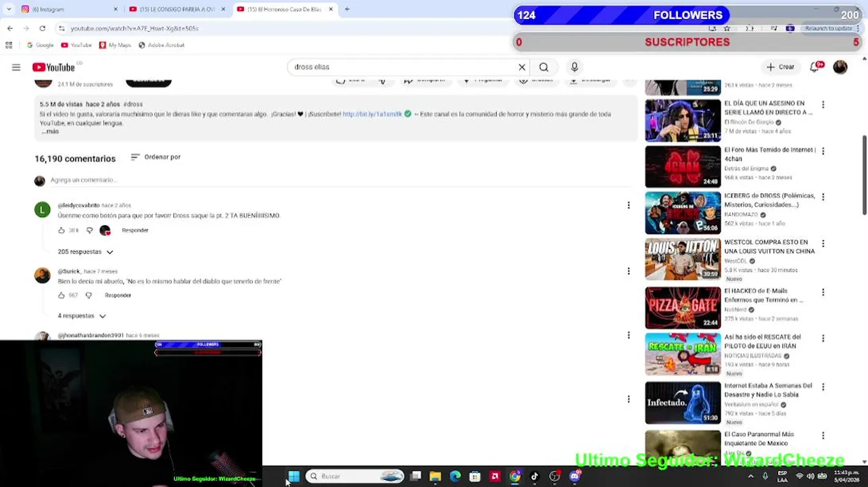Show hidden system tray icons
Image resolution: width=868 pixels, height=487 pixels.
[750, 476]
